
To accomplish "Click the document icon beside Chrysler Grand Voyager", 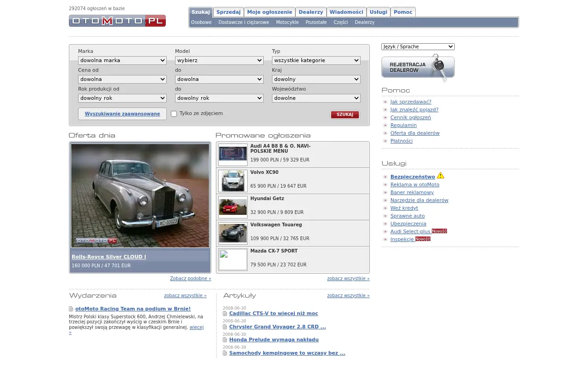I will click(x=225, y=327).
